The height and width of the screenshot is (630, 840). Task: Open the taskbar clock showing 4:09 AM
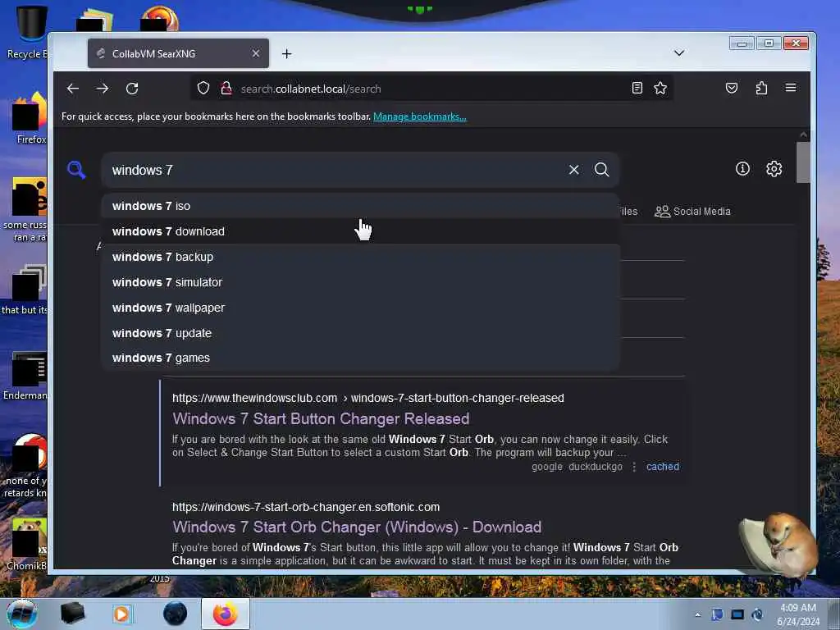click(798, 614)
